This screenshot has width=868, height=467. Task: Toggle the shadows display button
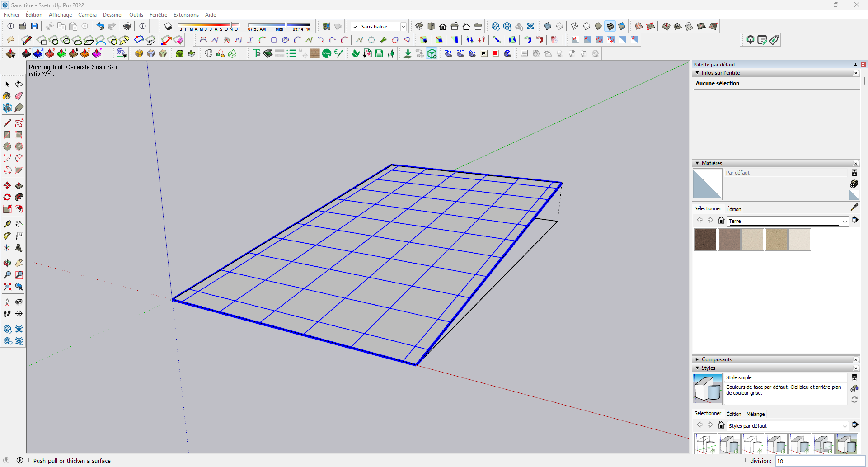tap(168, 26)
